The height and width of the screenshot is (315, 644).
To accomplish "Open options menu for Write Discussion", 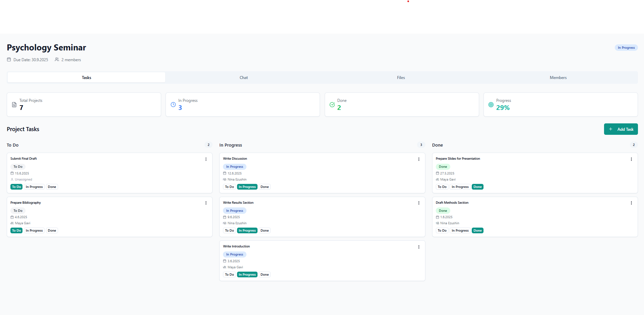I will [419, 159].
